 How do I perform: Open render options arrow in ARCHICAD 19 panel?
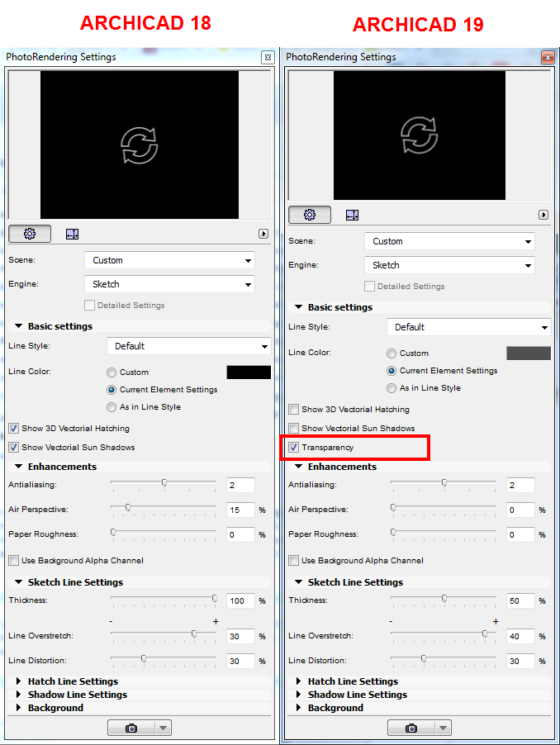444,728
